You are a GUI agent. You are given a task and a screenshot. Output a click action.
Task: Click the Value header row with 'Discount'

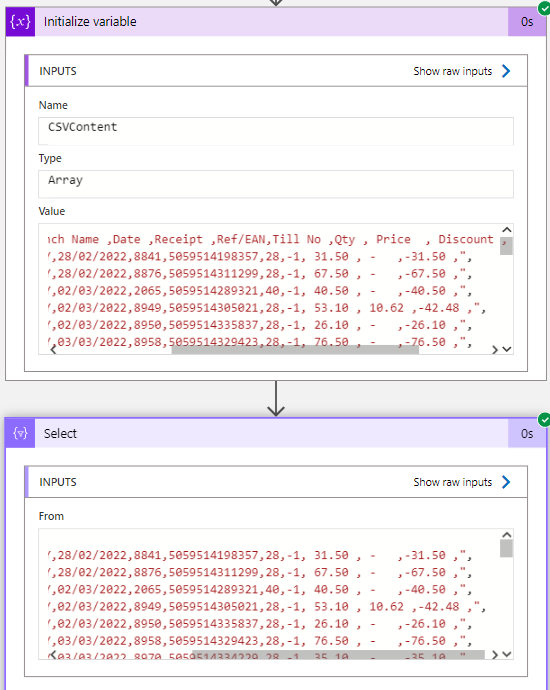pyautogui.click(x=277, y=239)
